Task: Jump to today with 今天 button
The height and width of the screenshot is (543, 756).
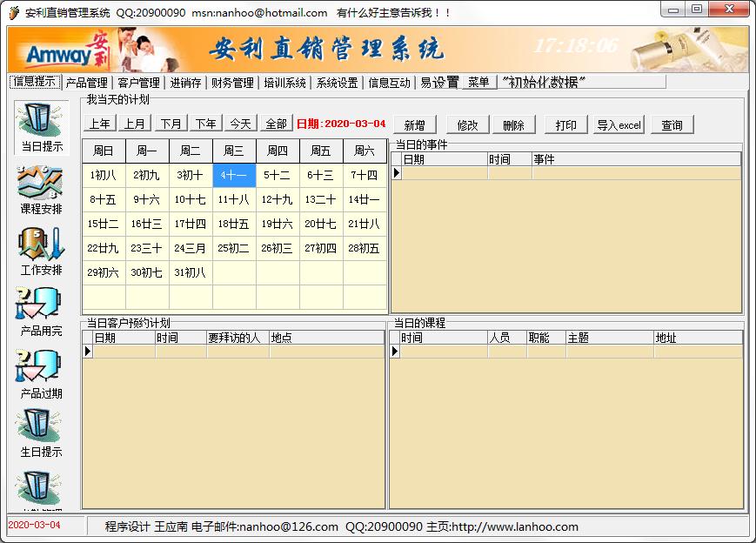Action: 241,124
